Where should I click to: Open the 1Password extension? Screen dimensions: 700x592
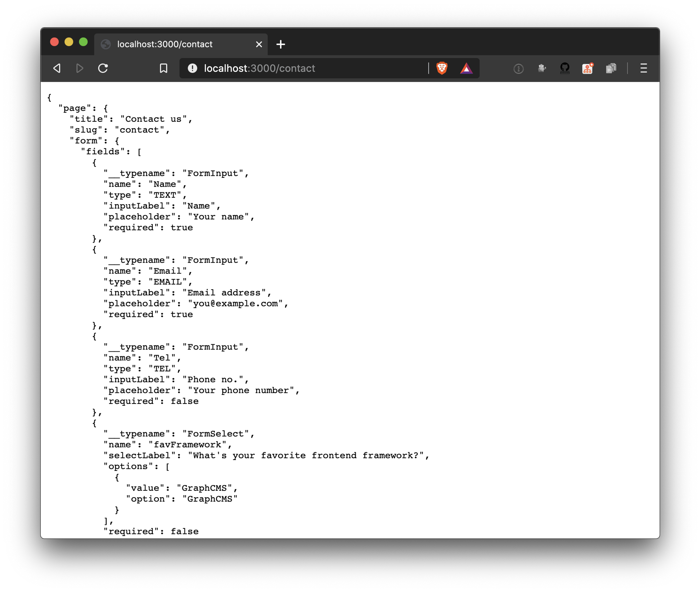[518, 68]
